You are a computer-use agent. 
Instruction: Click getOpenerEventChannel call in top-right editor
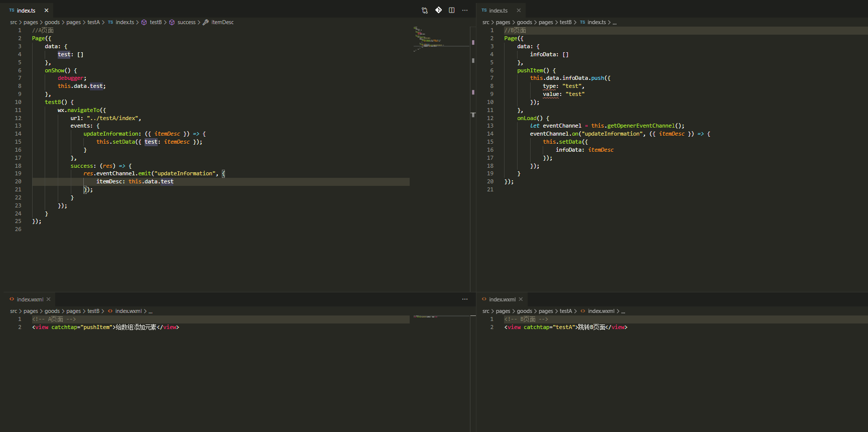[x=641, y=126]
